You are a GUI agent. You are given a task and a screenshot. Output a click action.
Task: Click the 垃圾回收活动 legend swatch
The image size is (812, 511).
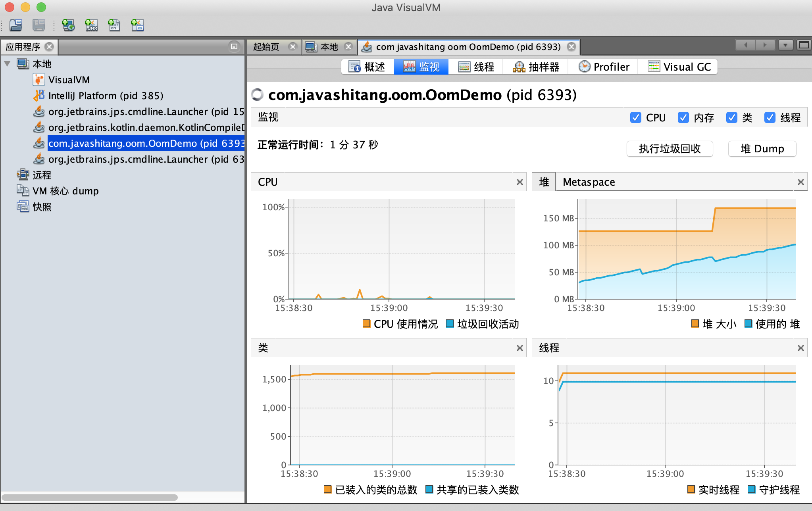pyautogui.click(x=450, y=323)
